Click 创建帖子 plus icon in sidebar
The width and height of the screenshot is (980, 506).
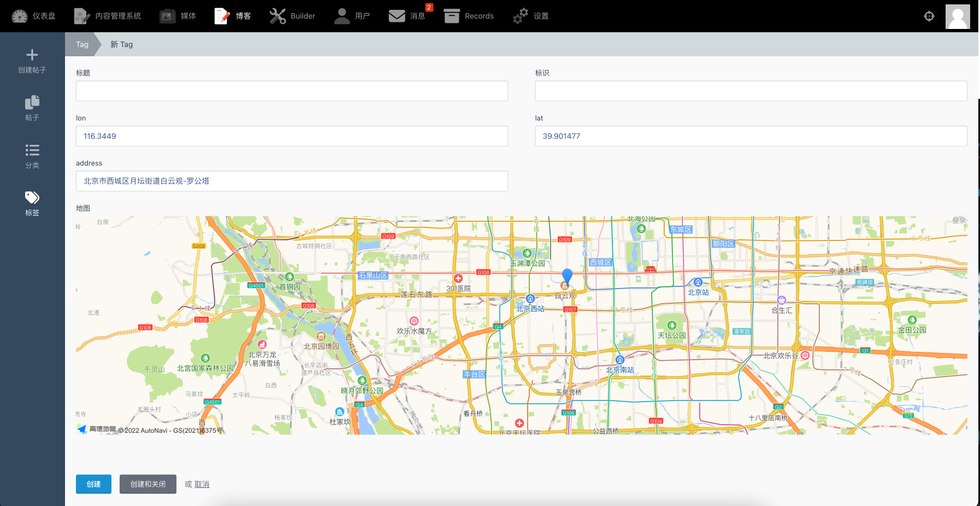point(32,55)
